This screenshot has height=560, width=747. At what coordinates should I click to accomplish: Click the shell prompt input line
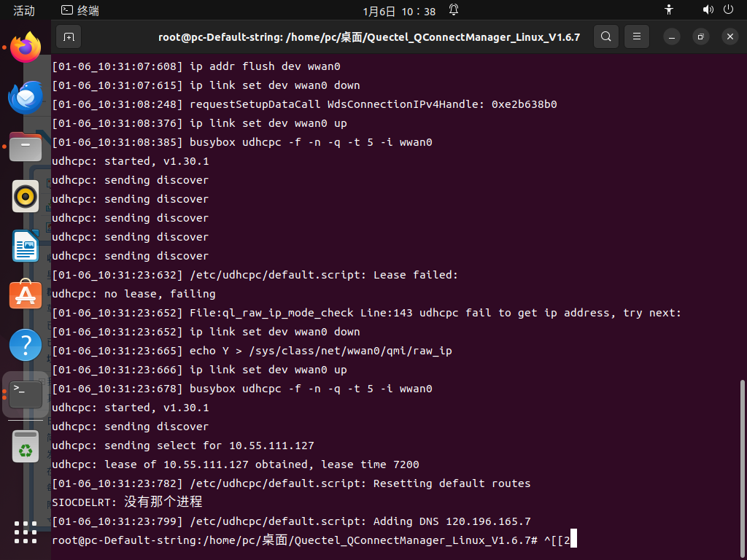click(x=314, y=540)
